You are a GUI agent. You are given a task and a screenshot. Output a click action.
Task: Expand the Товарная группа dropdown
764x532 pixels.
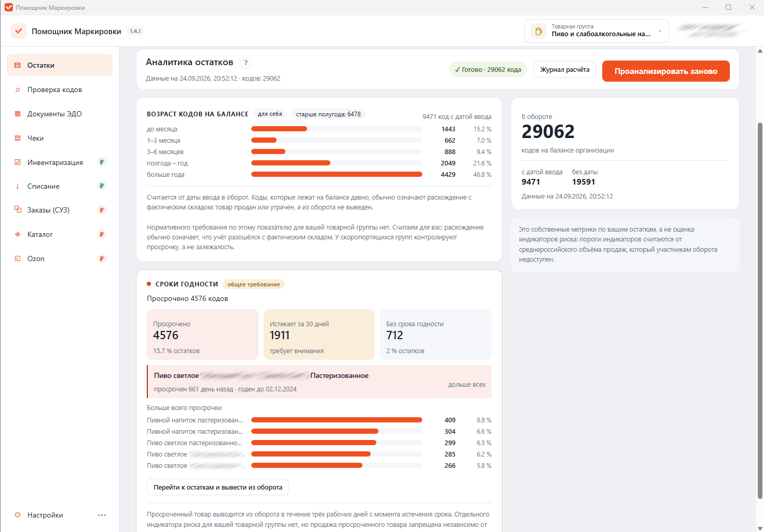(597, 31)
